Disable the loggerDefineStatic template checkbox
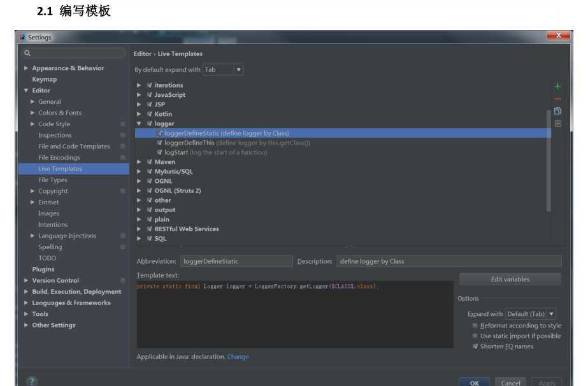Image resolution: width=588 pixels, height=386 pixels. (x=160, y=133)
